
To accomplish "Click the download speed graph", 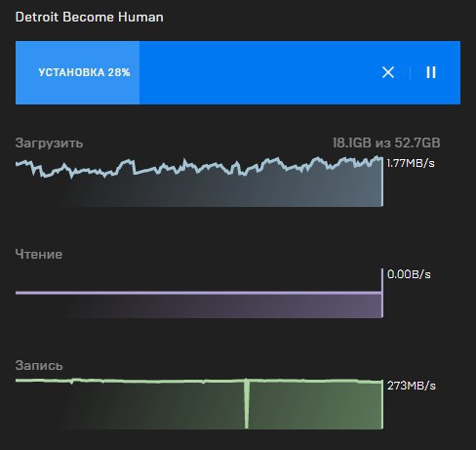I will 199,182.
